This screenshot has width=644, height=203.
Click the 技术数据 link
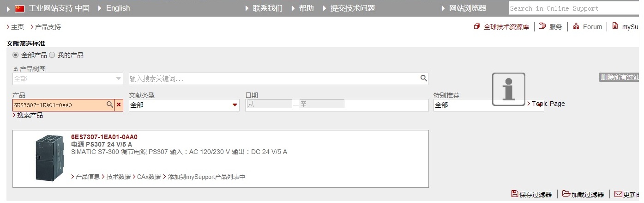click(119, 177)
